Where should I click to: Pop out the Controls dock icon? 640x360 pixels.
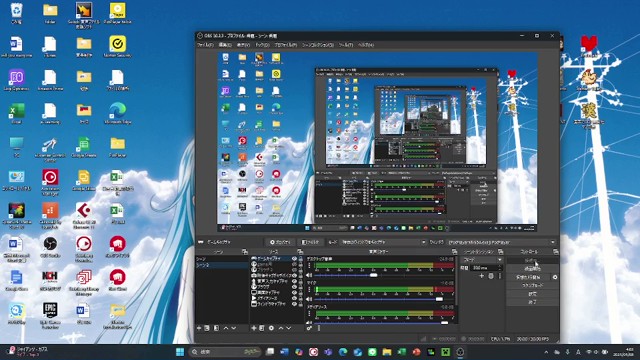click(x=555, y=252)
